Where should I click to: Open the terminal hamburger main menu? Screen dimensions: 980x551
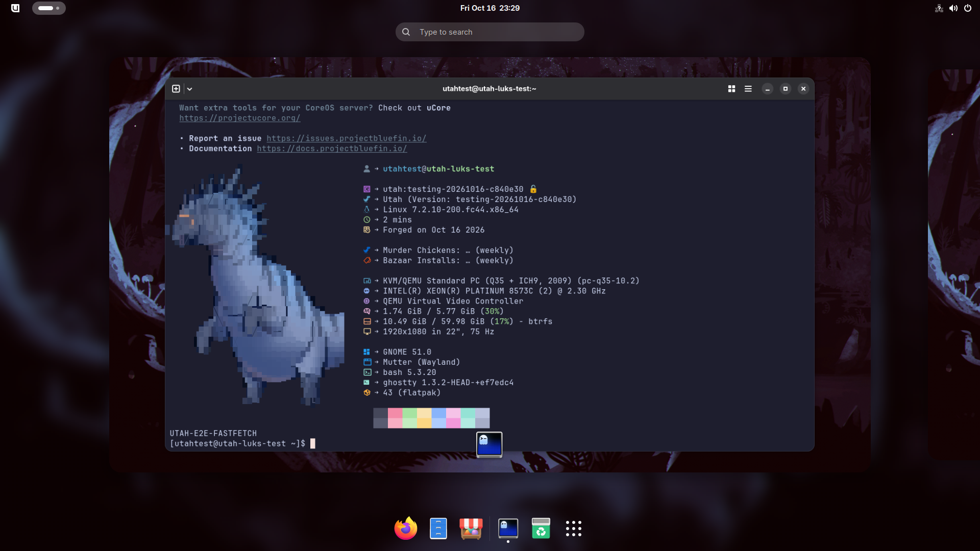[x=748, y=89]
